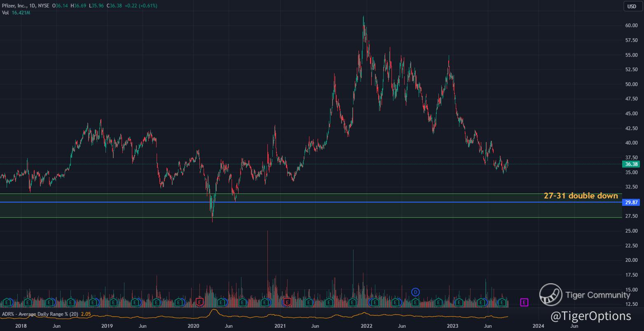Click the 25.00 price axis label
The height and width of the screenshot is (331, 644).
point(632,231)
